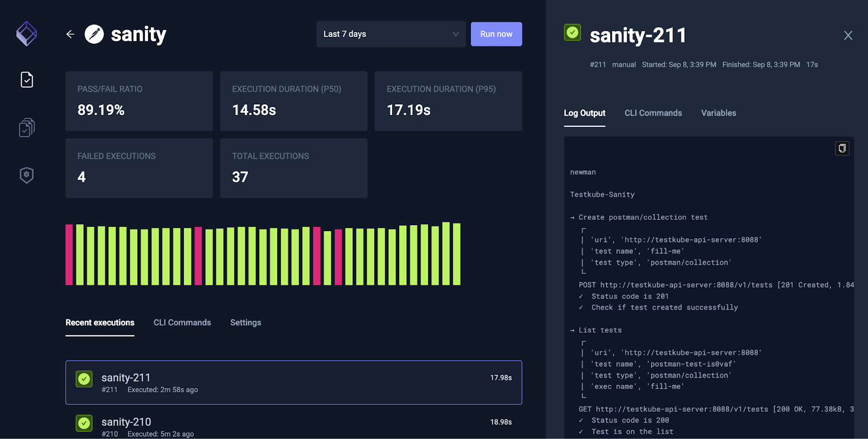Screen dimensions: 868x439
Task: Close the sanity-211 details panel
Action: point(848,36)
